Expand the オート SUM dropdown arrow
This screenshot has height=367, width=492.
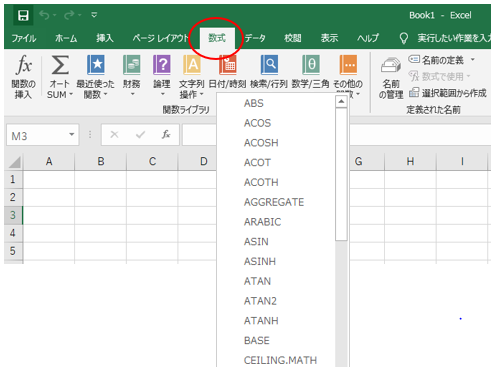71,95
